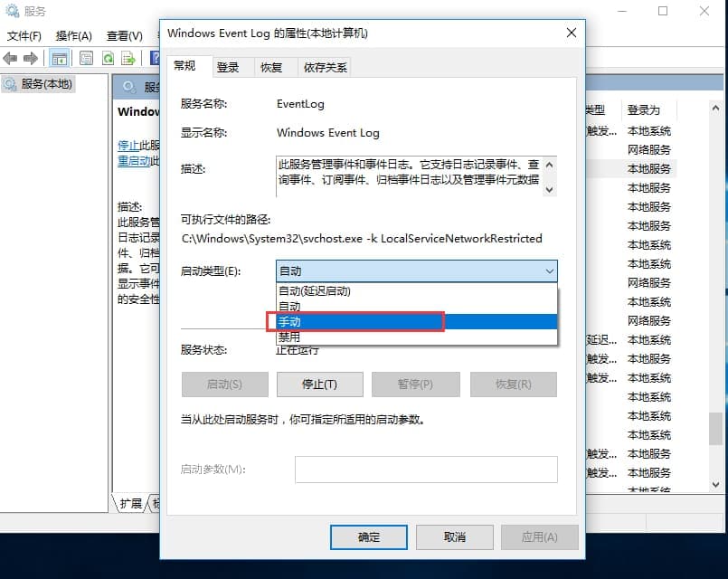
Task: Open the 操作(A) menu
Action: 73,36
